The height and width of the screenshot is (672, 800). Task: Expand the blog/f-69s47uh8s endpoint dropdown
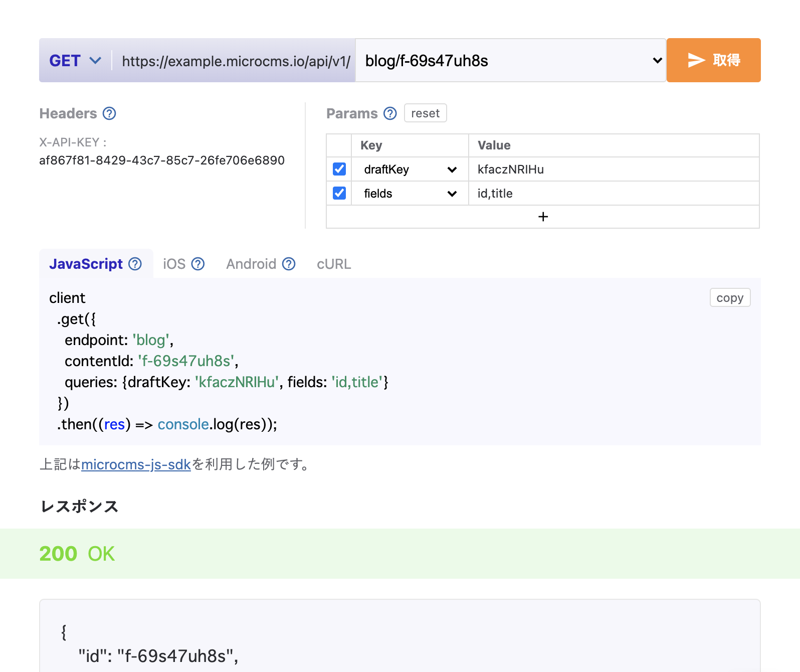tap(510, 61)
